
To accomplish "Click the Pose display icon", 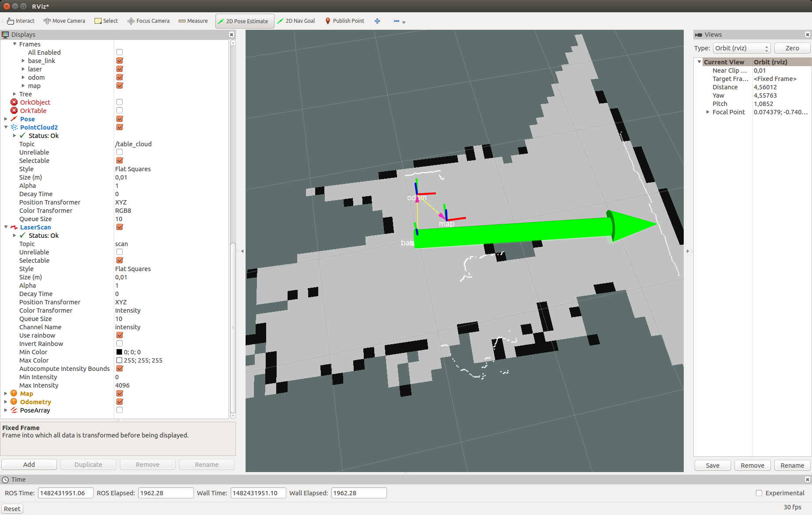I will (14, 119).
